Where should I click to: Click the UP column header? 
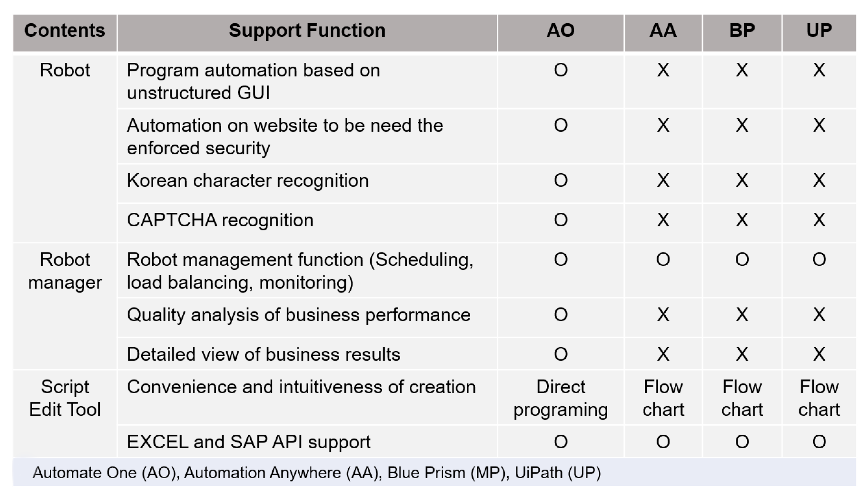(819, 31)
